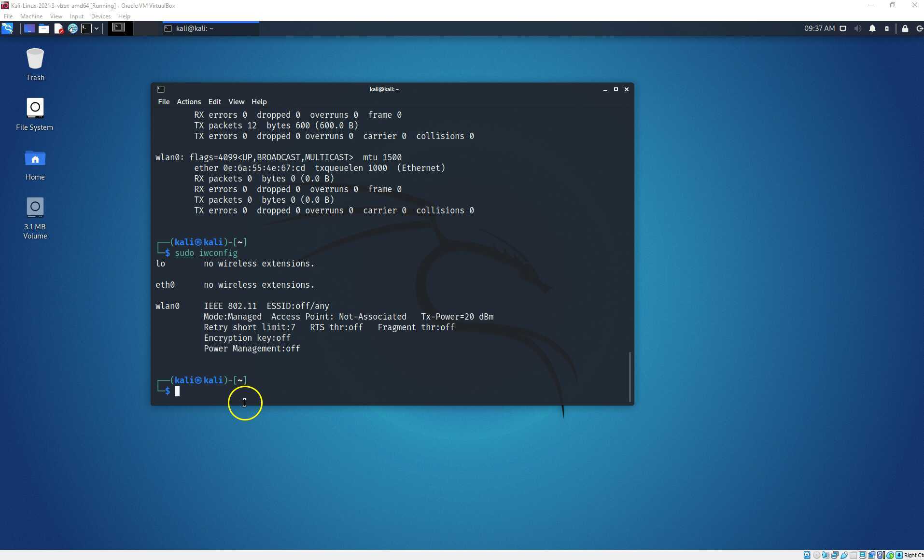Screen dimensions: 924x560
Task: Click the kali@kali taskbar window button
Action: 210,28
